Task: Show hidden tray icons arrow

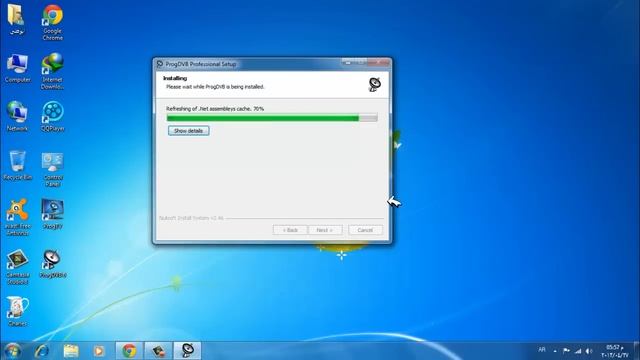Action: pos(555,351)
